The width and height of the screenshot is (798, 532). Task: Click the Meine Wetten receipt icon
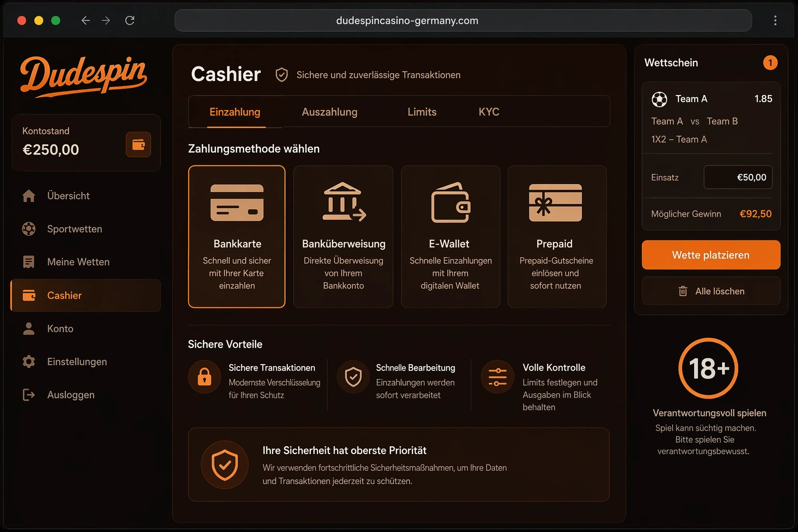[x=29, y=262]
